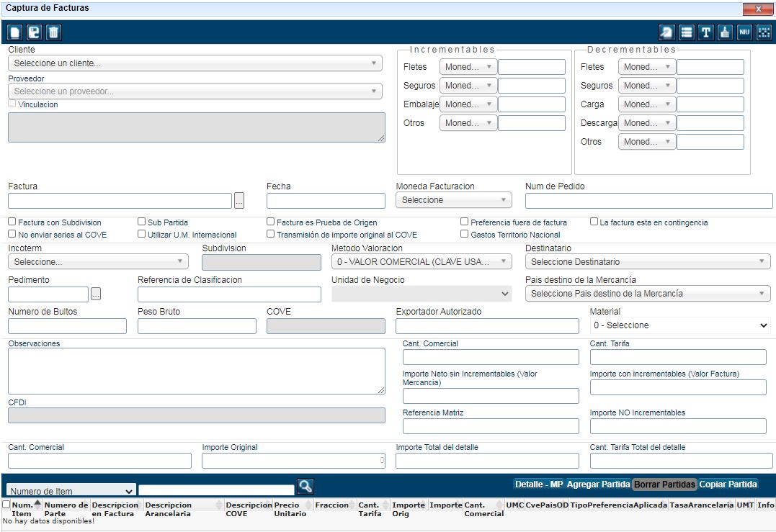Screen dimensions: 776x532
Task: Expand the Moneda Facturacion dropdown
Action: point(453,200)
